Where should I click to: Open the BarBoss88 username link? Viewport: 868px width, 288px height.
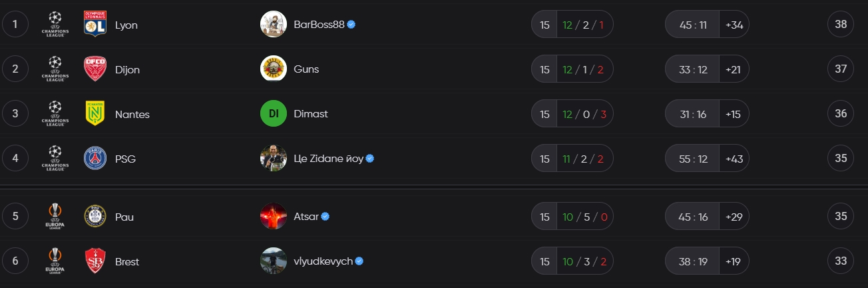pyautogui.click(x=319, y=25)
